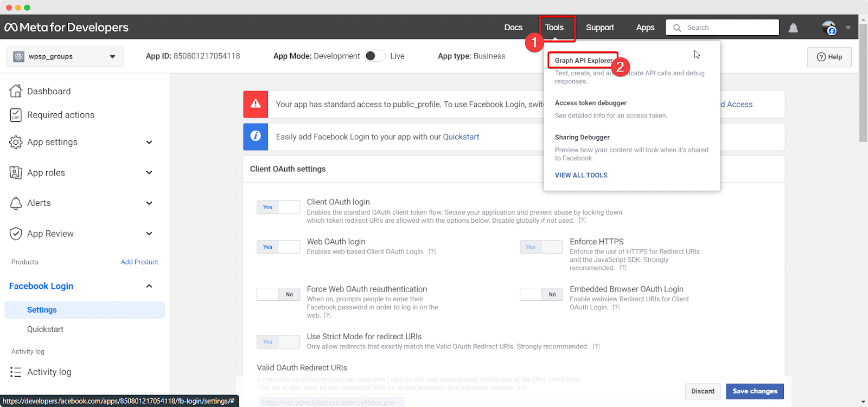Click the App Review shield icon
This screenshot has height=407, width=868.
coord(16,234)
